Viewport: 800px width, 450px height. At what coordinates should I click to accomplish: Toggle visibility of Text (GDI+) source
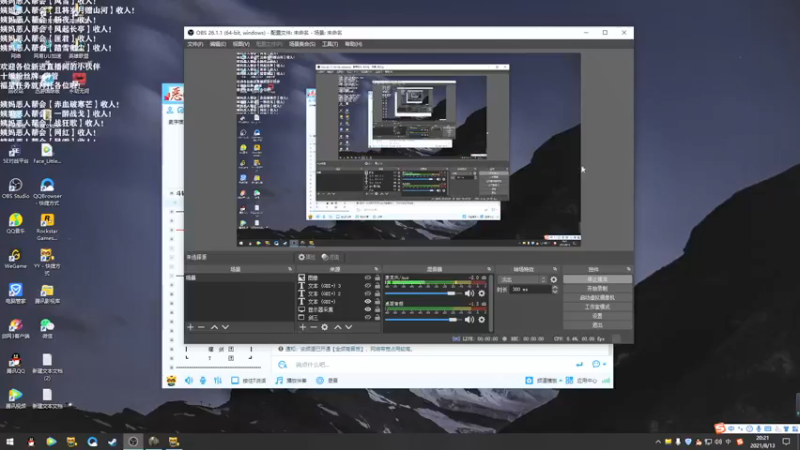pos(367,302)
